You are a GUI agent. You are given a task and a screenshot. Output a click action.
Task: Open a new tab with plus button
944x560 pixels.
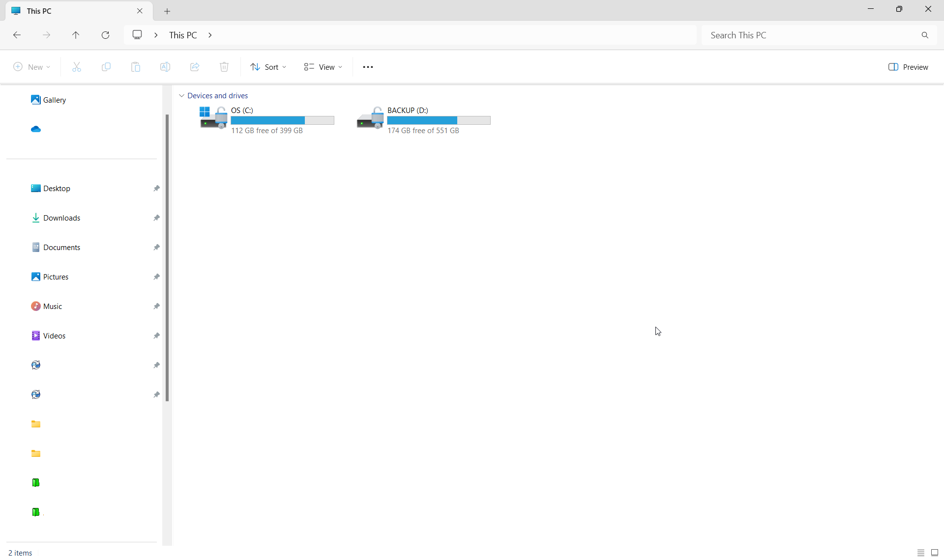(167, 11)
